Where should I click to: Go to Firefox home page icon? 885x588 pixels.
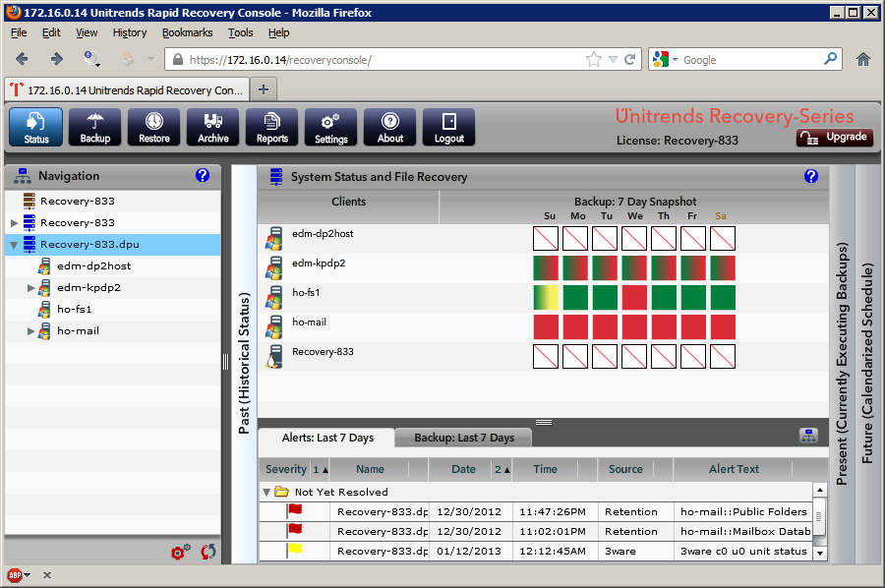[x=863, y=59]
